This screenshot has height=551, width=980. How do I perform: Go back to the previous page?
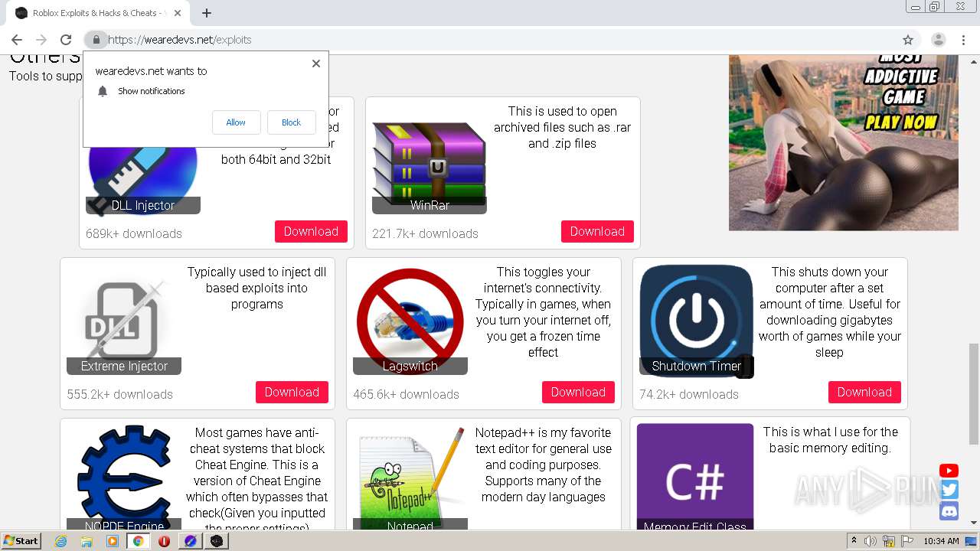click(x=17, y=40)
